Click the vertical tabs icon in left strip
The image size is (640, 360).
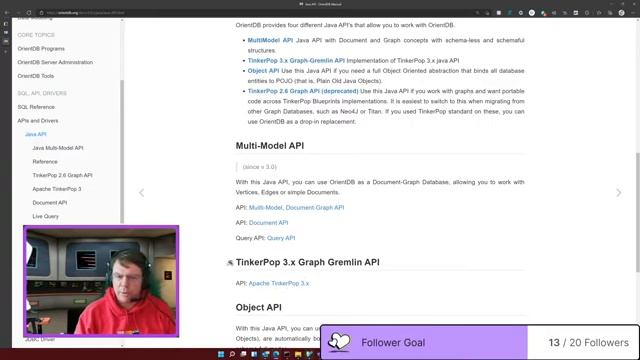tap(6, 24)
